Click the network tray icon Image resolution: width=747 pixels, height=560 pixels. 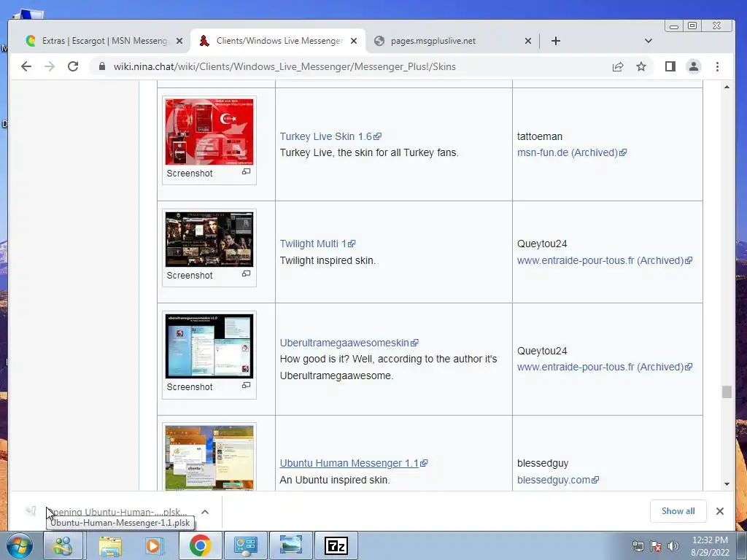(x=638, y=546)
